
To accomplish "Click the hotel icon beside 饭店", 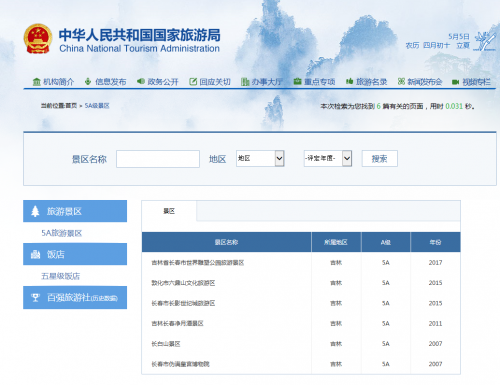I will [x=35, y=254].
